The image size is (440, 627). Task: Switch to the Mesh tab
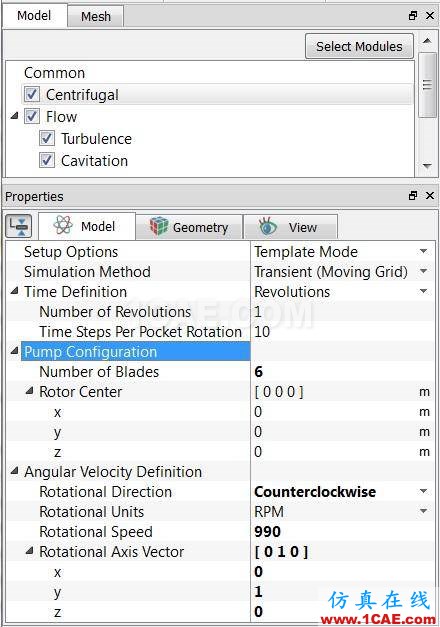(x=96, y=17)
